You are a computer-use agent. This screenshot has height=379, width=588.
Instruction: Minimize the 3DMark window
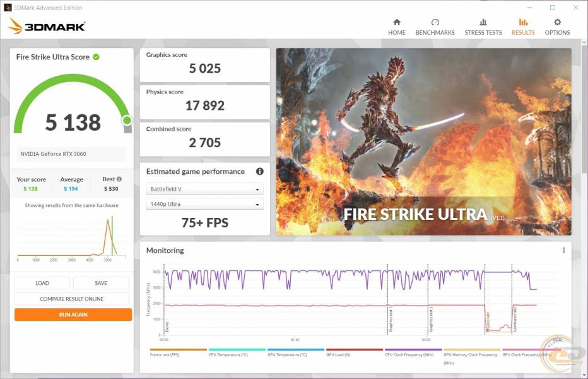(x=529, y=8)
